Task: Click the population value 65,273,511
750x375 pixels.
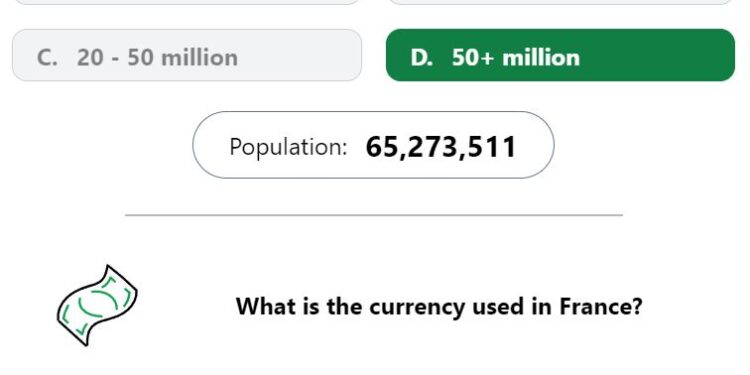Action: [x=441, y=147]
